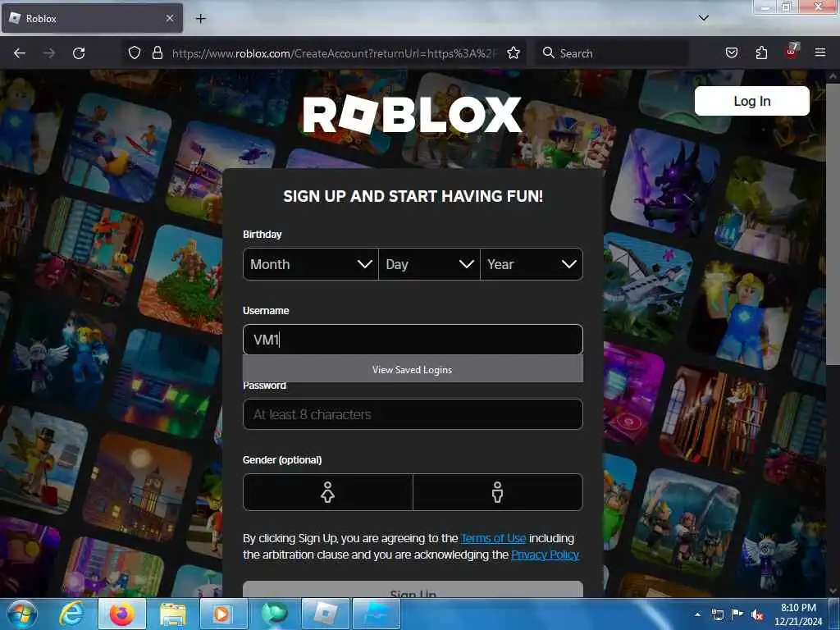Click the Password input field
840x630 pixels.
413,414
